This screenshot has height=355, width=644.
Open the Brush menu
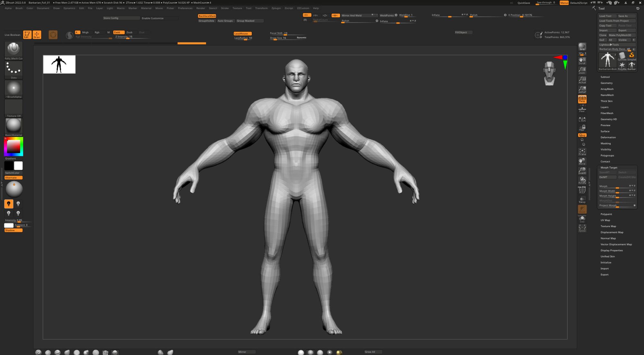click(19, 8)
